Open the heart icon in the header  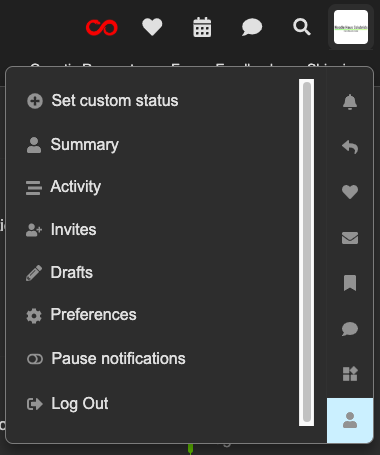pos(152,27)
